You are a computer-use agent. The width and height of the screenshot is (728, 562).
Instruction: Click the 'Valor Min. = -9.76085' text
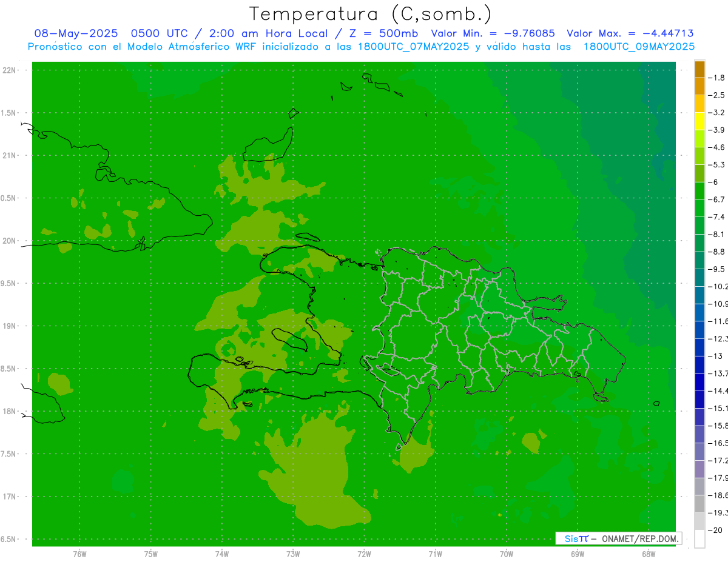(493, 33)
